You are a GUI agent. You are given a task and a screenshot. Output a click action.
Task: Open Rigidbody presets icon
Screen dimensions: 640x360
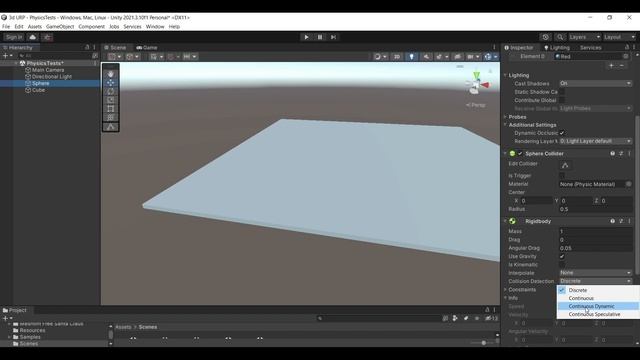(x=621, y=221)
